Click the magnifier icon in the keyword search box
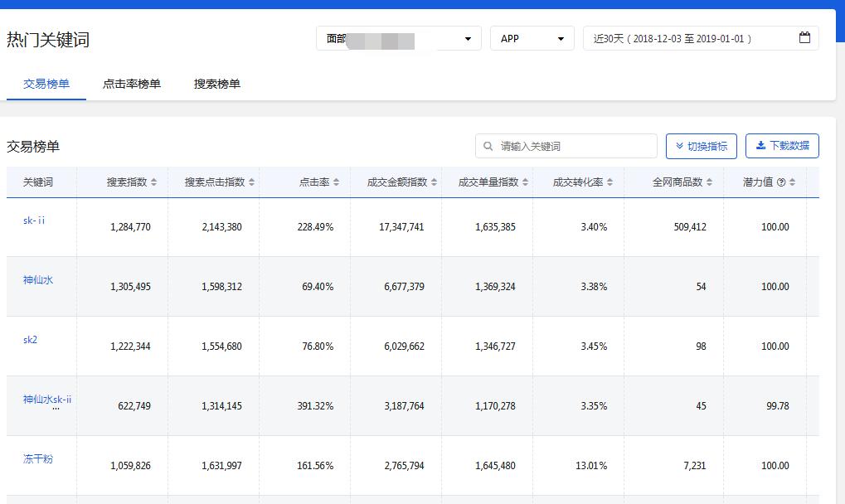 [488, 146]
